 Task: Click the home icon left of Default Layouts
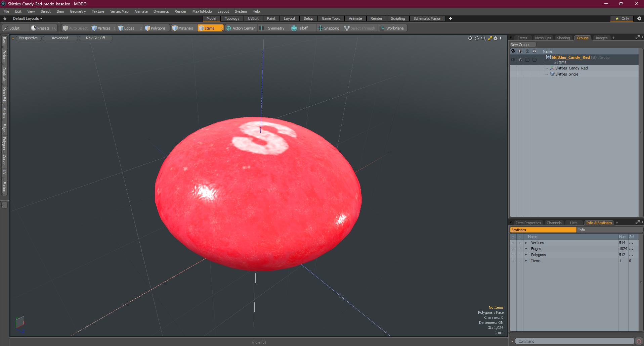[x=5, y=18]
